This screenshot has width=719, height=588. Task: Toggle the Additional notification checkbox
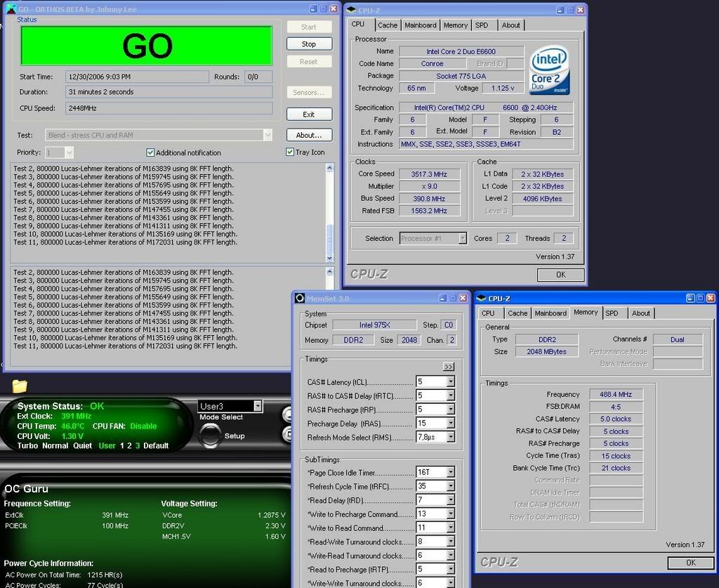pos(150,152)
